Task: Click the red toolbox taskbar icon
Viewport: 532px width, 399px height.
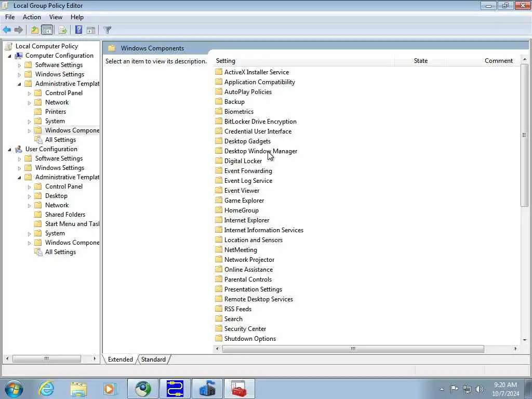Action: (239, 389)
